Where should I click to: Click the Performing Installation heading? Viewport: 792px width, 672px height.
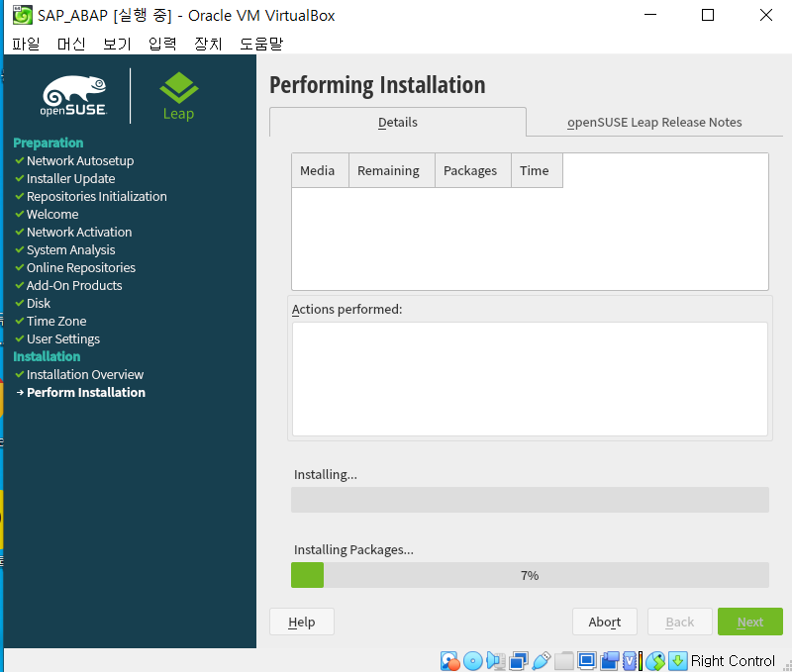(x=377, y=85)
